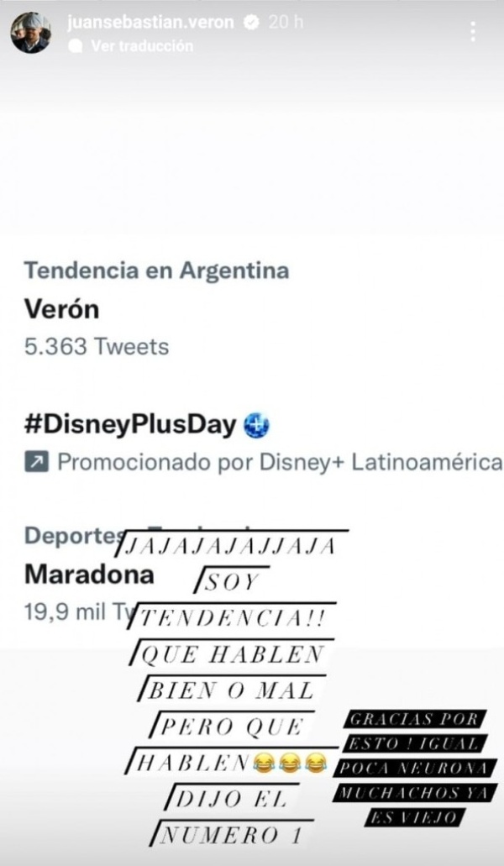Open the Verón trending topic

pos(61,309)
